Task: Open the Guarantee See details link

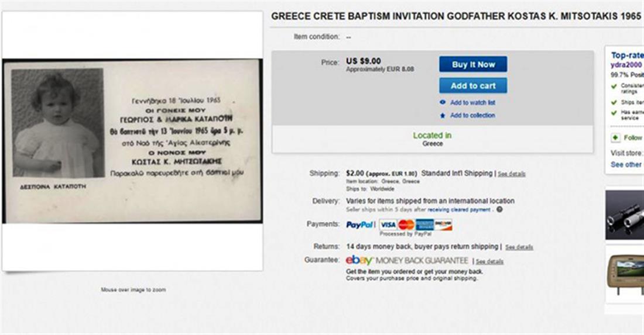Action: coord(489,261)
